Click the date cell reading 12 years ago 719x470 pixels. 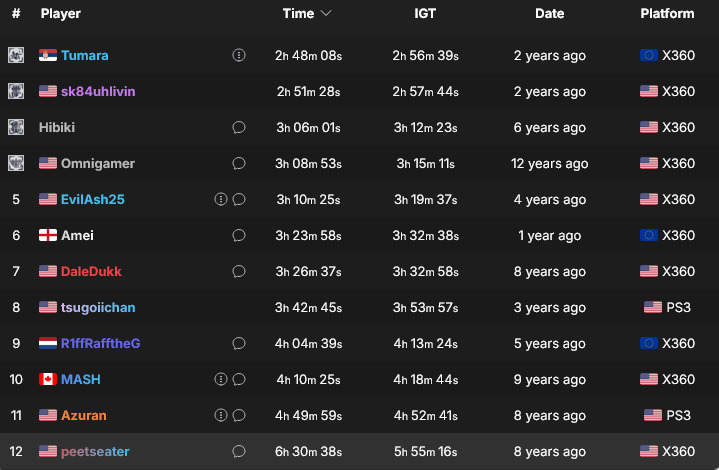pos(549,163)
